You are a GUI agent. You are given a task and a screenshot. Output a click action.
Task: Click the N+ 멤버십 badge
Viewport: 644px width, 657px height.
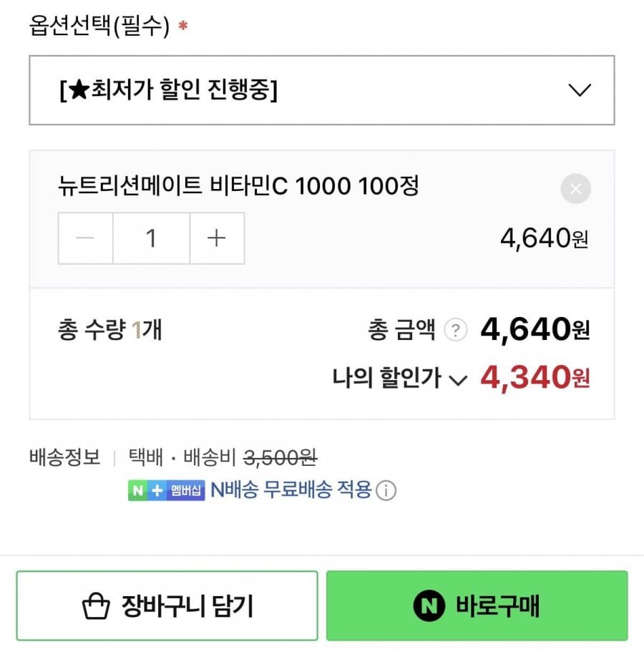coord(167,490)
